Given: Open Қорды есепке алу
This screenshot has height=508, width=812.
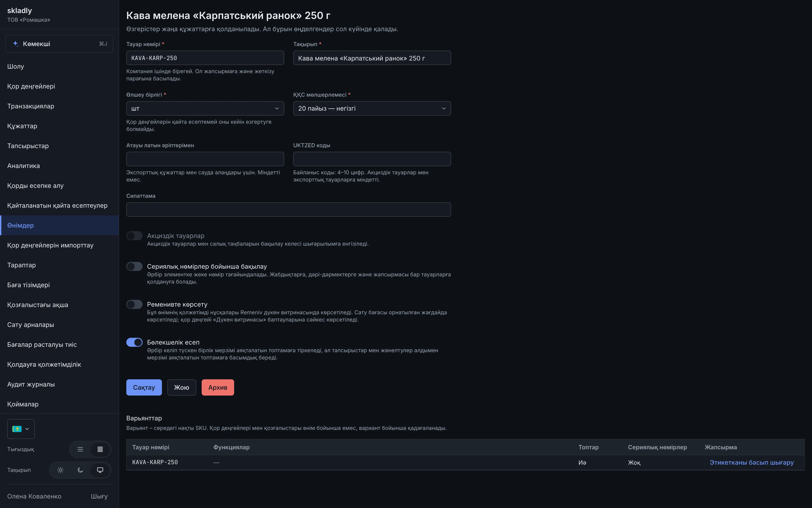Looking at the screenshot, I should 59,185.
